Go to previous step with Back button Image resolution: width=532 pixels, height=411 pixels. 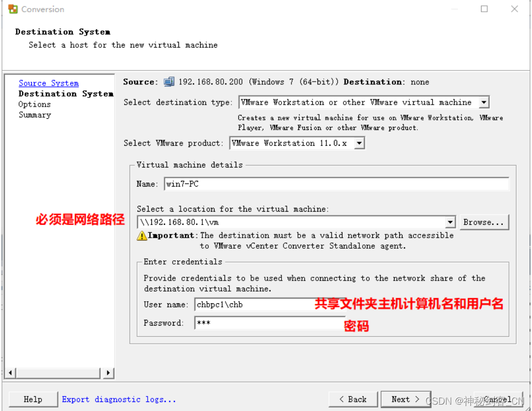(x=353, y=399)
